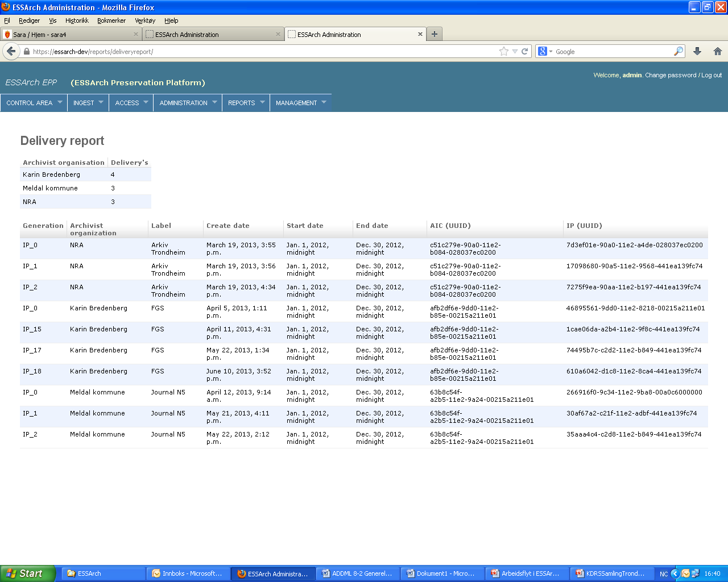Select IP_15 generation cell
The width and height of the screenshot is (728, 582).
[x=32, y=329]
